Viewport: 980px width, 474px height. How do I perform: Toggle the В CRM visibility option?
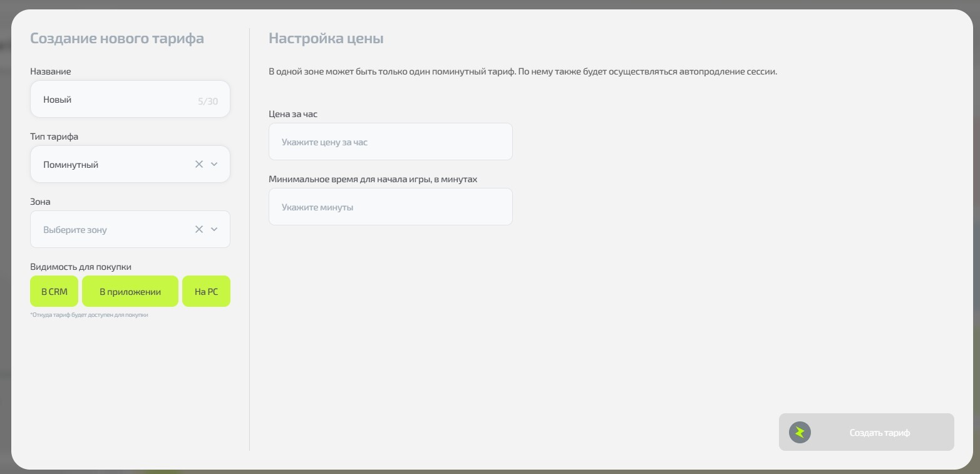click(54, 292)
